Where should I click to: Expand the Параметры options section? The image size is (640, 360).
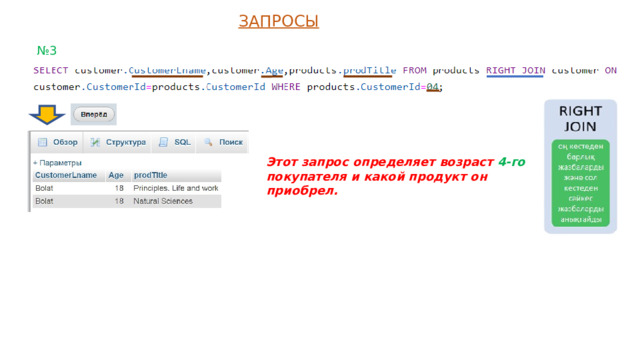pos(58,163)
